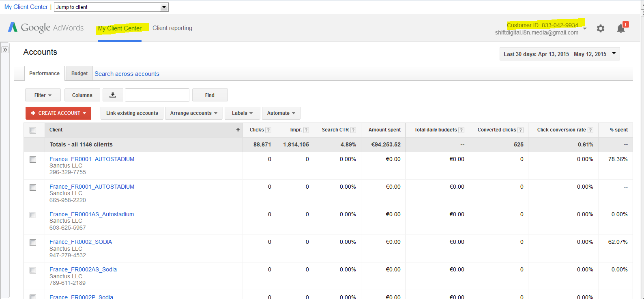Switch to the Budget tab
The image size is (644, 299).
point(79,73)
